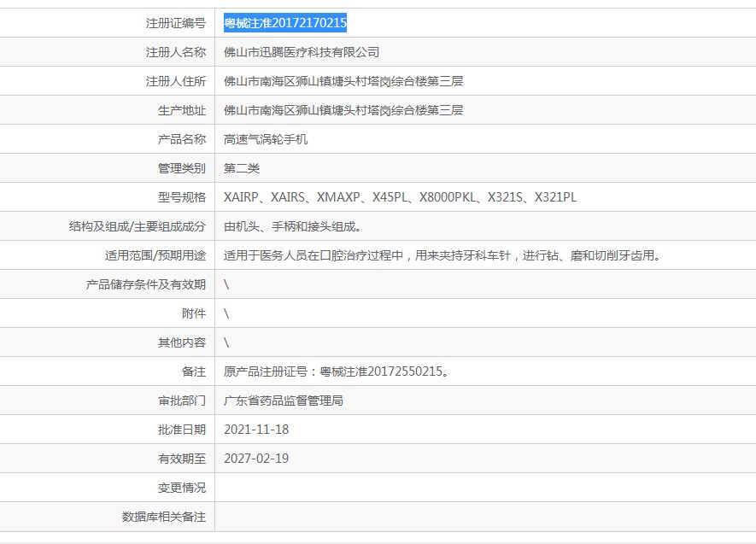Click the intended use text starting 适用于医务人员
The width and height of the screenshot is (756, 544).
coord(442,254)
